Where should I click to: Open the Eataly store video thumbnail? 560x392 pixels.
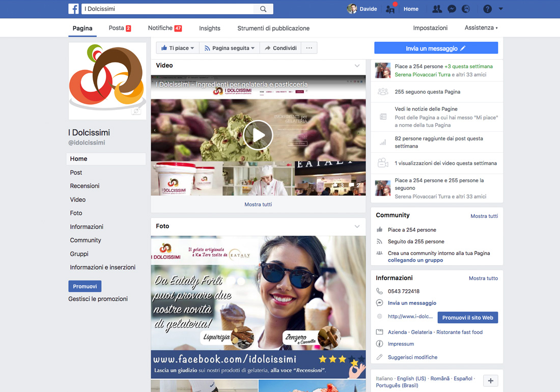(x=330, y=179)
